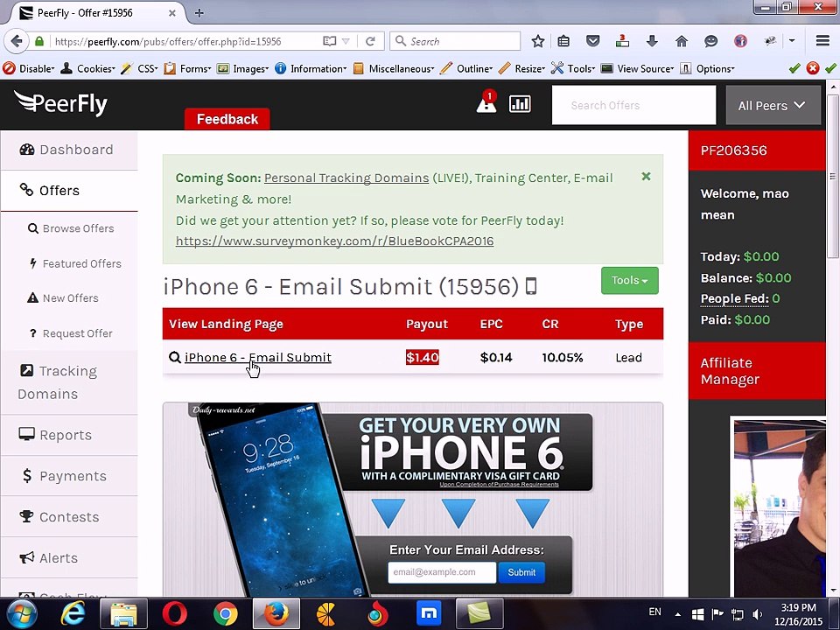Screen dimensions: 840x630
Task: Click the email@example.com input field
Action: tap(441, 572)
